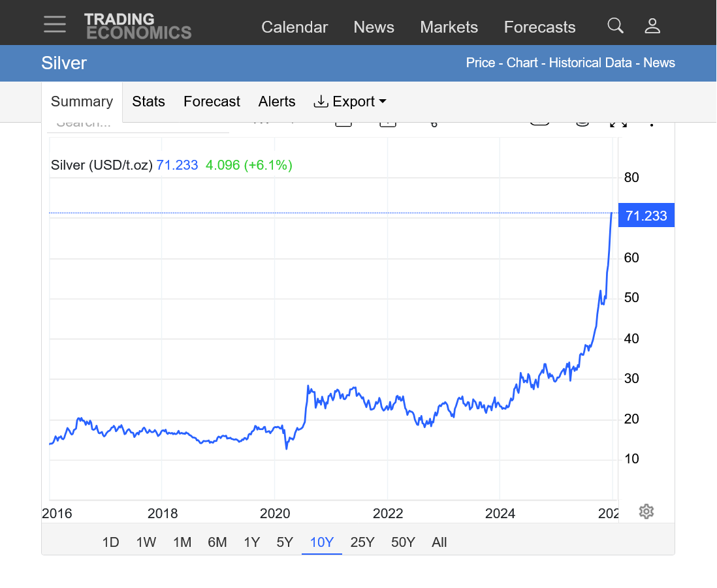Open the Forecast tab
The width and height of the screenshot is (717, 588).
click(x=212, y=102)
